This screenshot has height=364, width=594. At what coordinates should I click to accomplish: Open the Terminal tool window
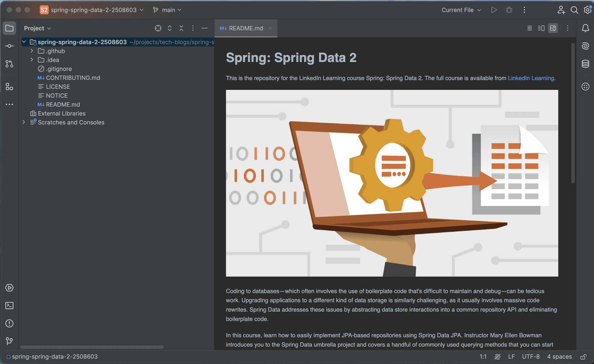[9, 306]
